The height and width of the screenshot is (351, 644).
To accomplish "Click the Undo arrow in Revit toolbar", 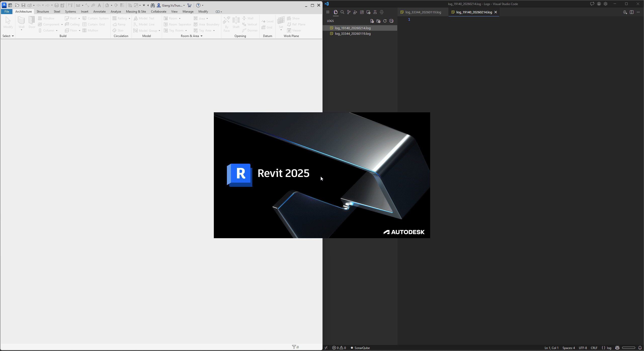I will 38,5.
